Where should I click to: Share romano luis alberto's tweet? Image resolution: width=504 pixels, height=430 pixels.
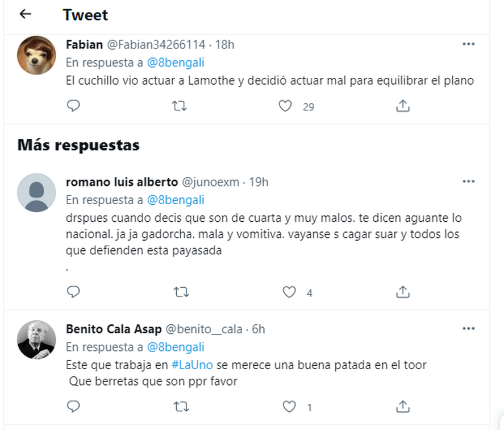[x=402, y=292]
